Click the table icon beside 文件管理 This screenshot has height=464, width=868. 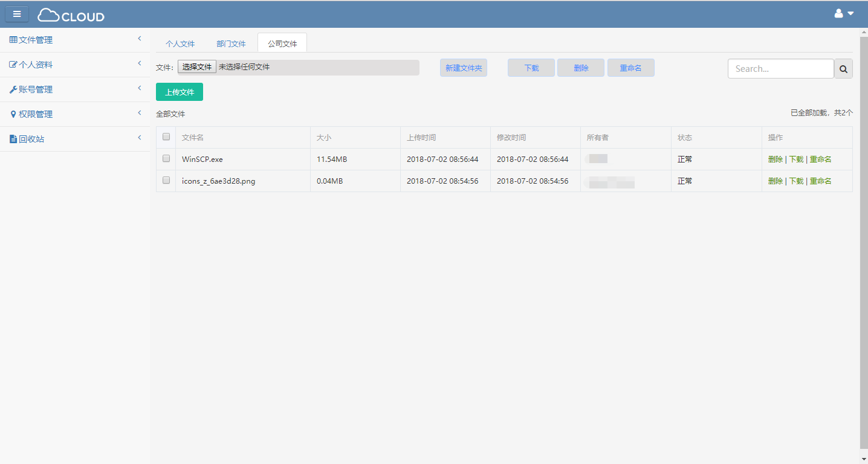13,40
